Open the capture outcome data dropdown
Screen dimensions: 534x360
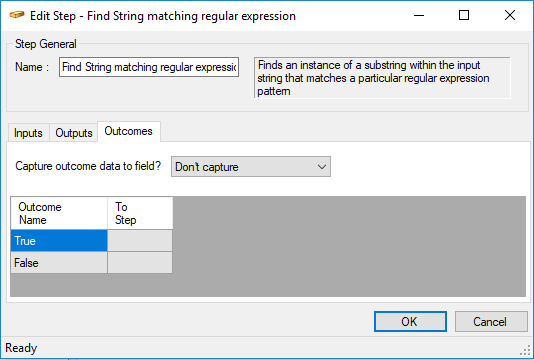coord(251,167)
